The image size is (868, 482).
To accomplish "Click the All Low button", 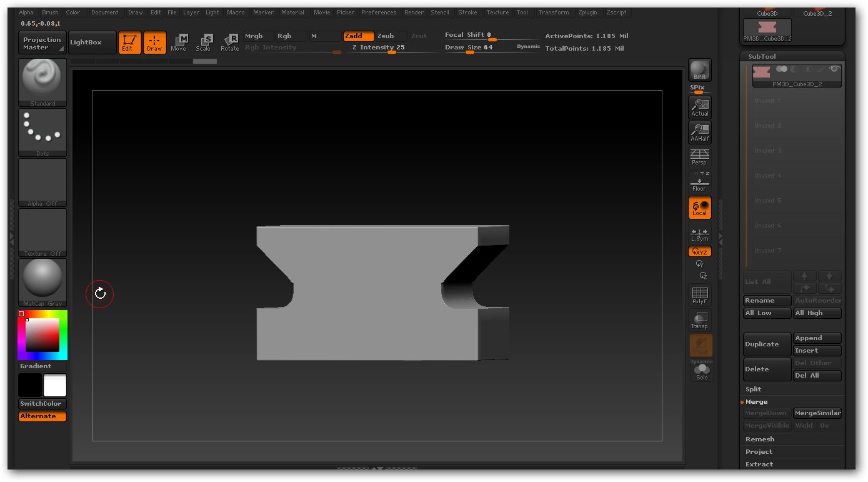I will click(767, 313).
